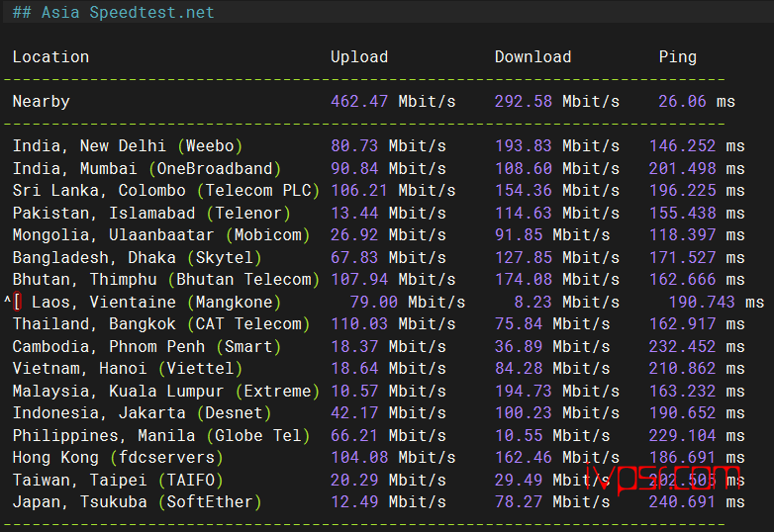
Task: Click Laos ping value 190.743
Action: click(702, 302)
